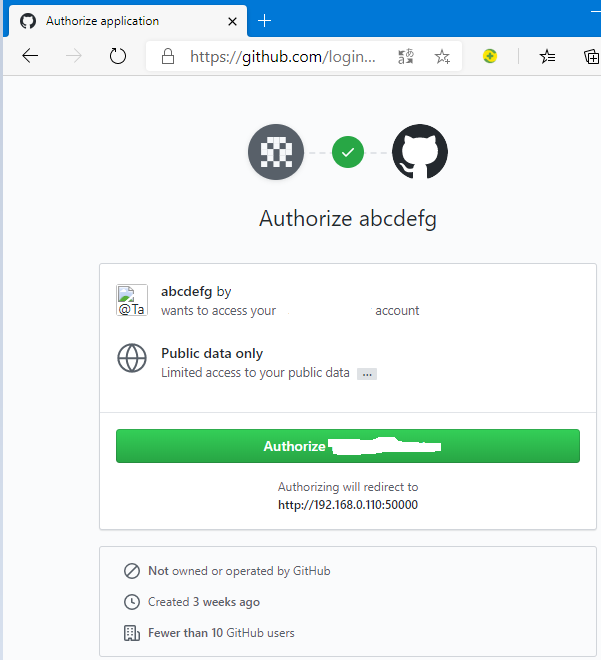This screenshot has height=660, width=601.
Task: Go back to the previous page
Action: [x=30, y=56]
